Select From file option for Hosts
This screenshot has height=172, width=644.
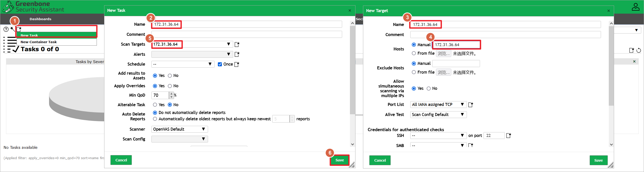click(414, 53)
